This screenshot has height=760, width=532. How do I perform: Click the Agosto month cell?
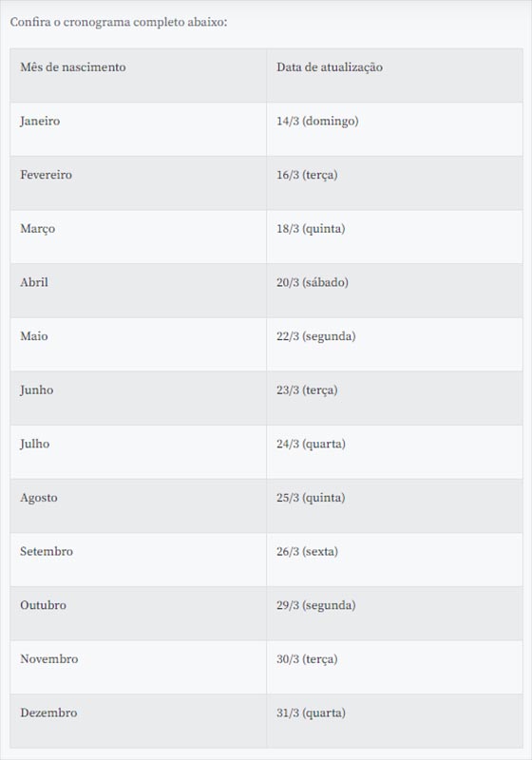click(x=138, y=505)
